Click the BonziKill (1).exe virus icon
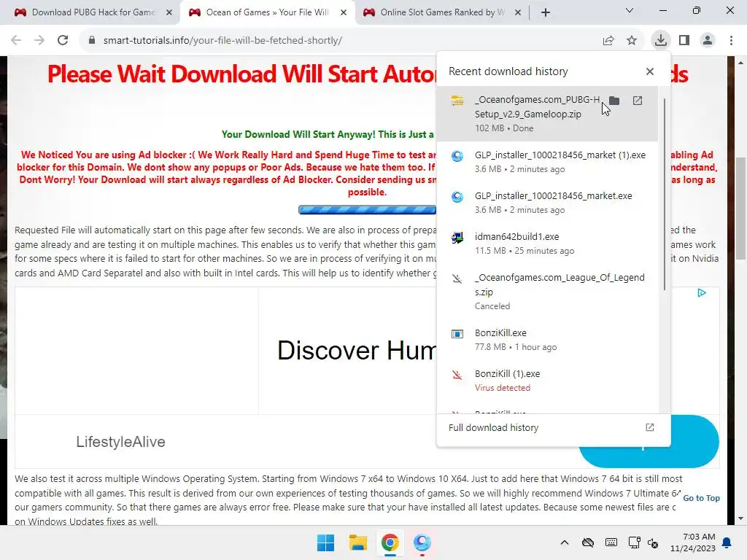 click(457, 375)
